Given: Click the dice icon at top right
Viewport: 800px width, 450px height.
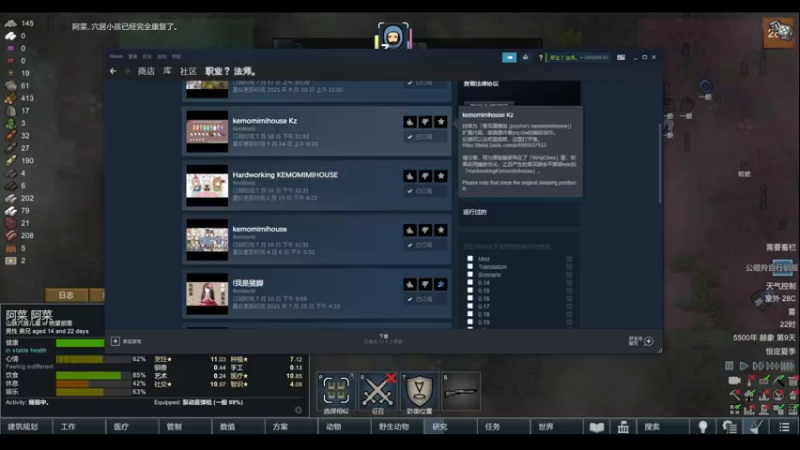Looking at the screenshot, I should [x=779, y=32].
